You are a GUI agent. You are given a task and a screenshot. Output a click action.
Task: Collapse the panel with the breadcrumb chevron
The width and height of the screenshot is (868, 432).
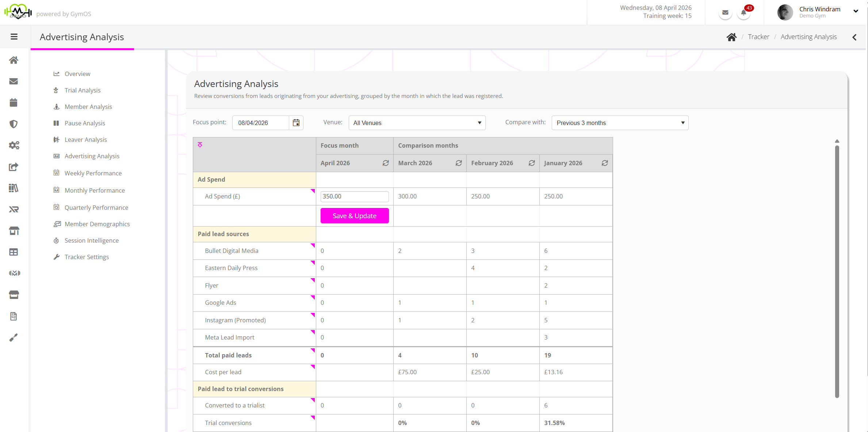coord(854,37)
